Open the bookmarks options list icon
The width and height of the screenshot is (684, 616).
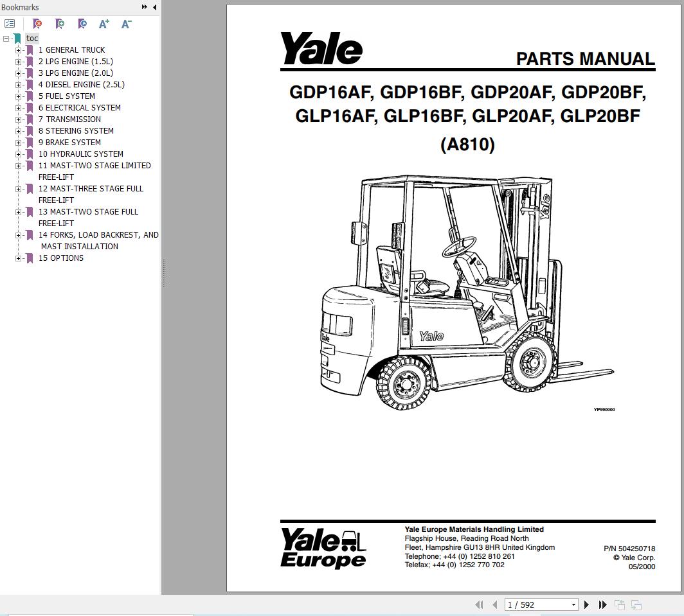10,24
